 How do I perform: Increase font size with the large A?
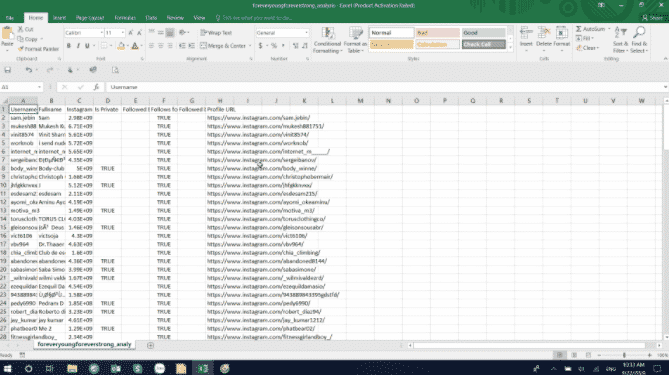pyautogui.click(x=131, y=33)
